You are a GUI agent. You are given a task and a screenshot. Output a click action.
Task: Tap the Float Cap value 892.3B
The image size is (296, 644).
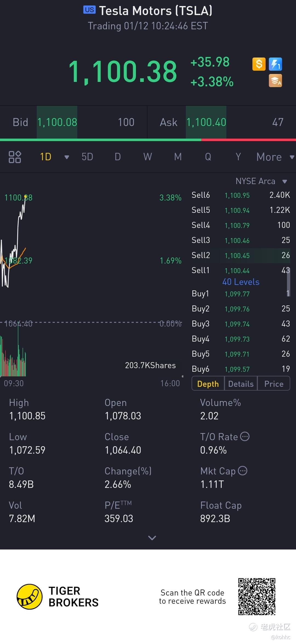(x=215, y=519)
